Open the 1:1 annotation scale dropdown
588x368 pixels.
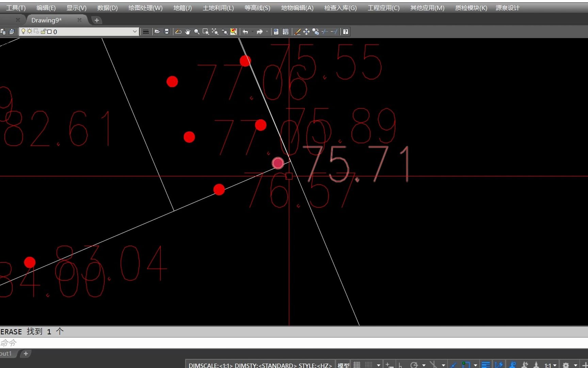(x=550, y=365)
